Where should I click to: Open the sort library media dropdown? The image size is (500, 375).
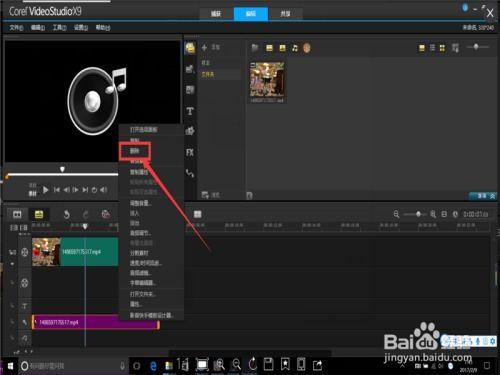point(455,48)
